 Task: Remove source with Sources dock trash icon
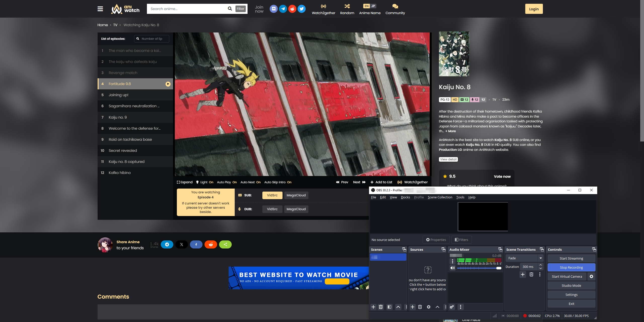[x=420, y=307]
